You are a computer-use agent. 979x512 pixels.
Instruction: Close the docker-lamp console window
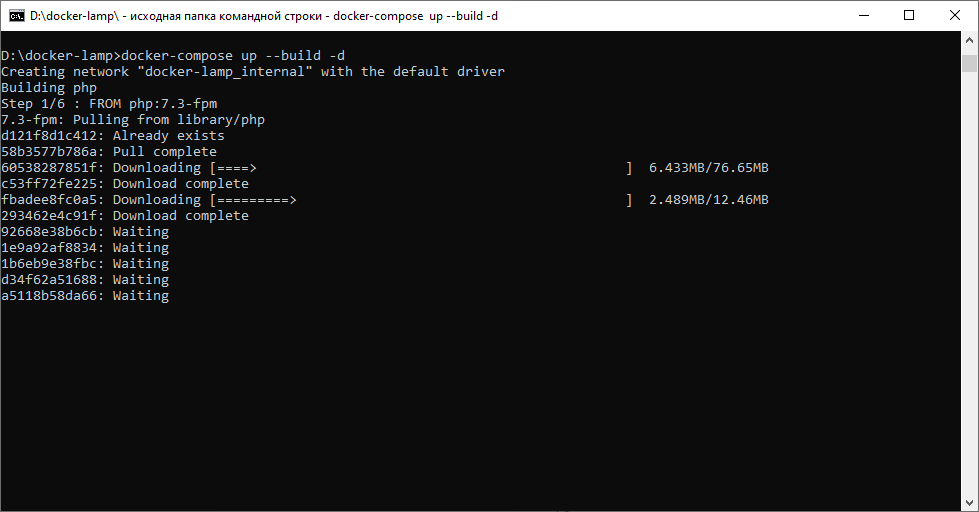click(954, 15)
